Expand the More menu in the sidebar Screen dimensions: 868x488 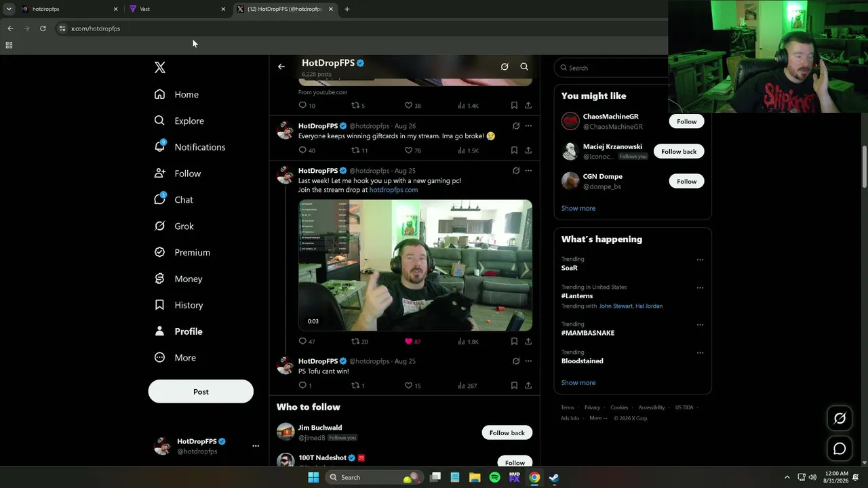tap(175, 358)
